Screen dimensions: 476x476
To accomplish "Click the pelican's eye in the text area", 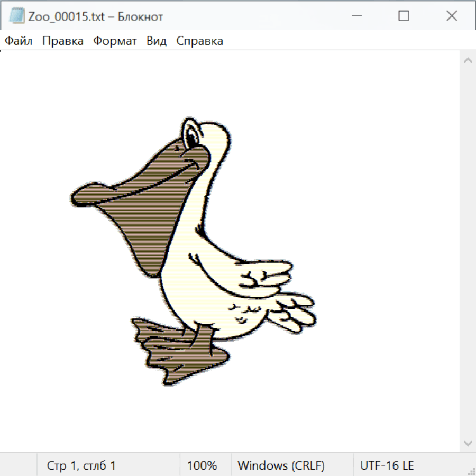I will click(191, 137).
